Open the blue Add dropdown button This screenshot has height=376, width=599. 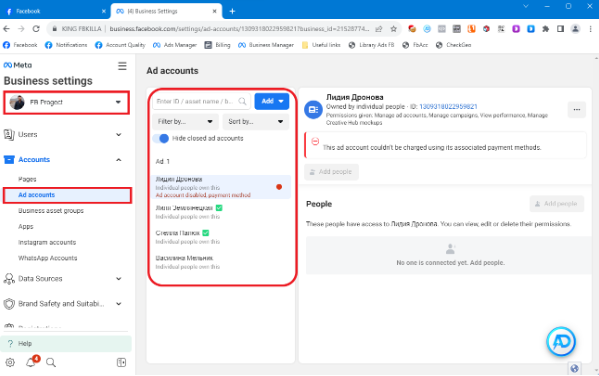[x=272, y=101]
